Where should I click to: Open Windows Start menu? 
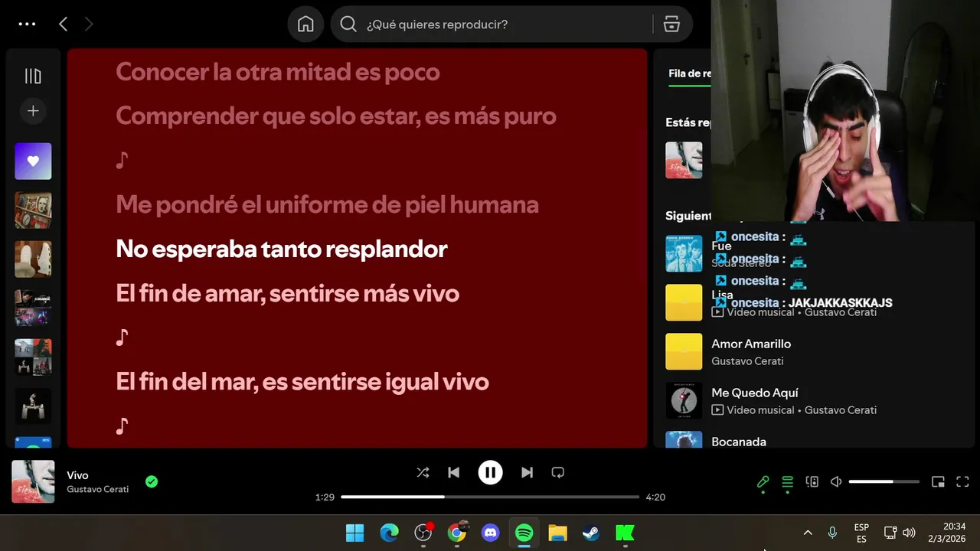pos(354,533)
